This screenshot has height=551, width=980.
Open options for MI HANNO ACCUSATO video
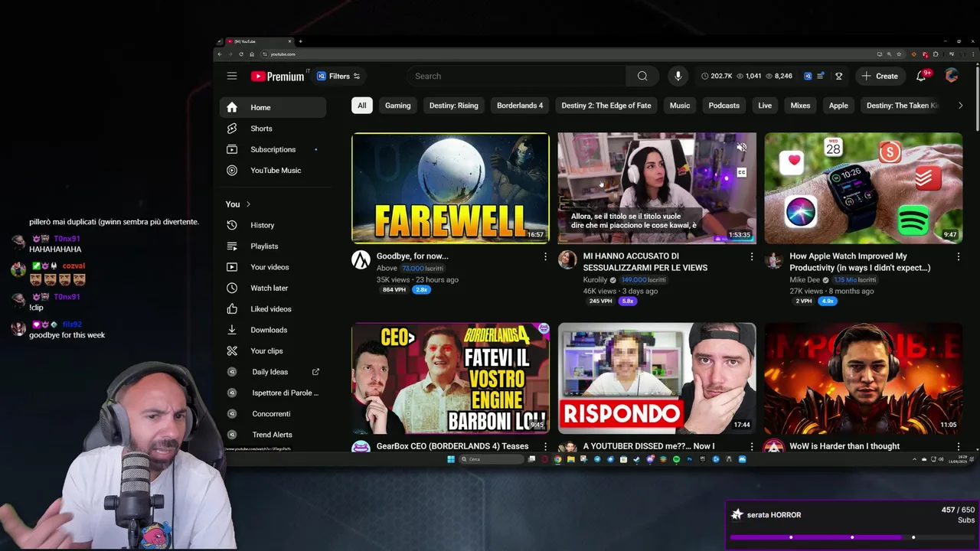(x=751, y=256)
